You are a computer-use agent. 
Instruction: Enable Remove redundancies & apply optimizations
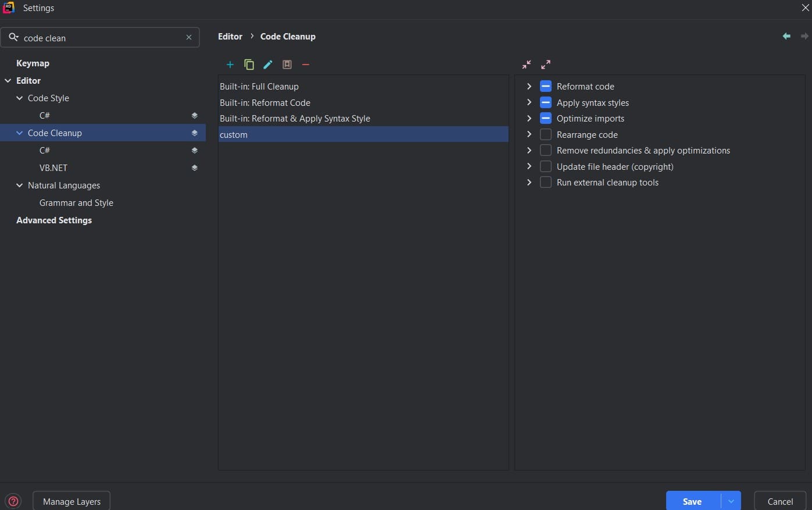coord(546,151)
